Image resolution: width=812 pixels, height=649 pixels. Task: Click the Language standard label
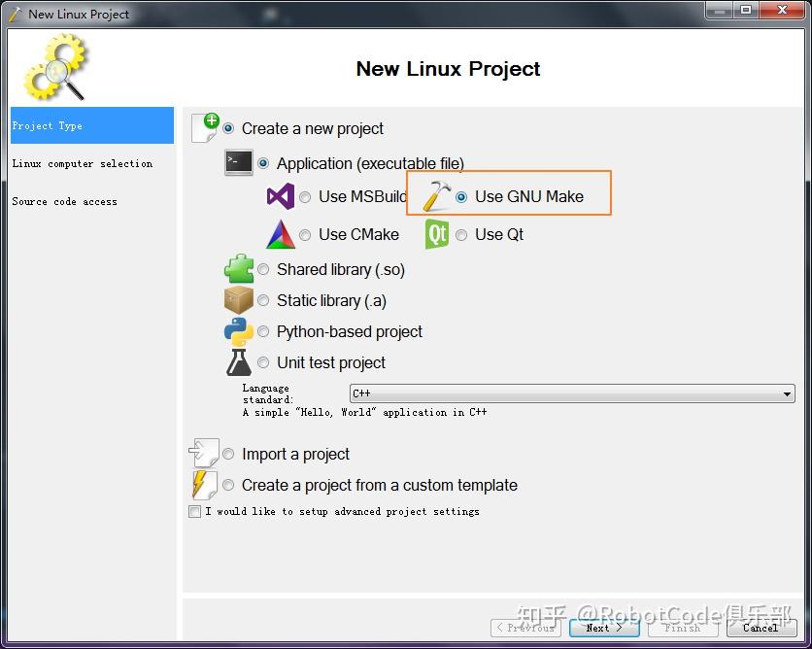(x=268, y=393)
